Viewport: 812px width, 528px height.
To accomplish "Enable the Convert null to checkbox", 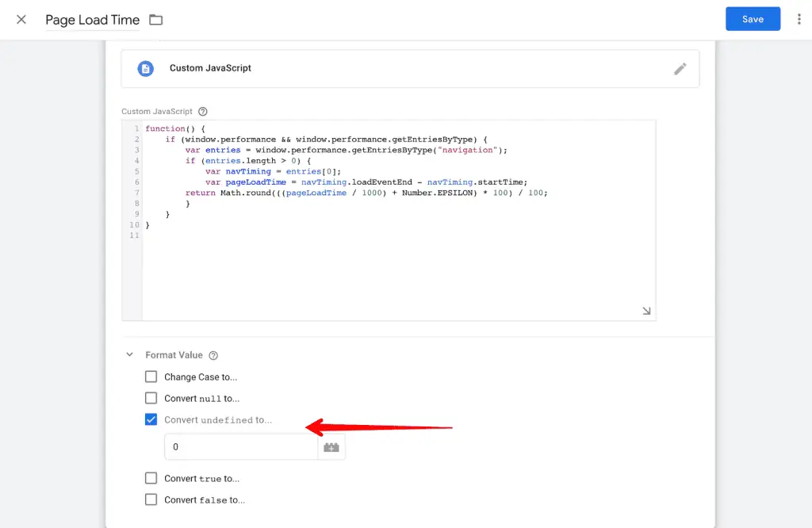I will tap(151, 399).
